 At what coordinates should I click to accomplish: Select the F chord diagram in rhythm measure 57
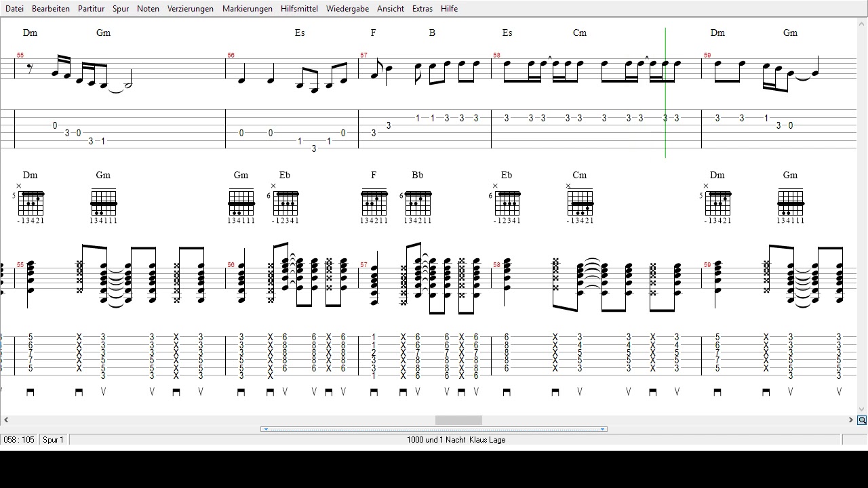click(x=374, y=205)
